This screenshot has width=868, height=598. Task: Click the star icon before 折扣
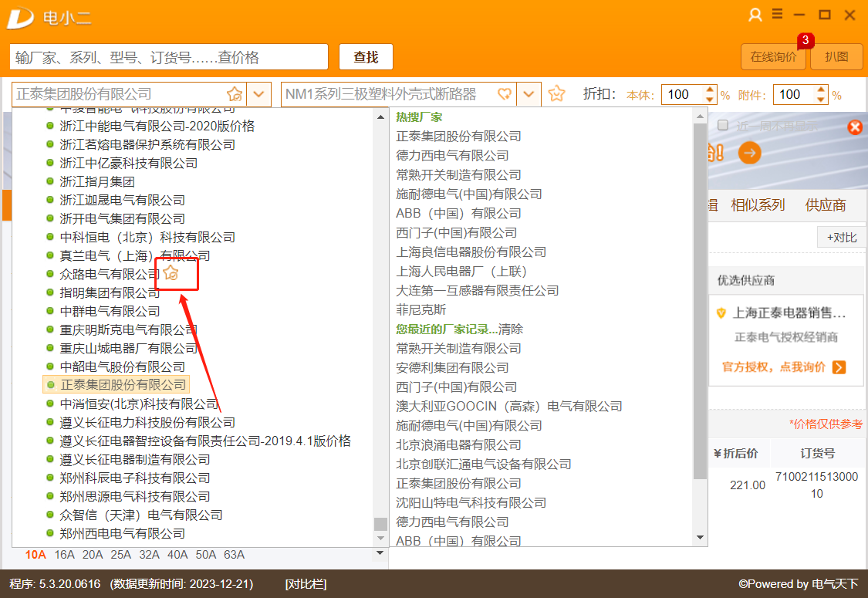tap(556, 93)
